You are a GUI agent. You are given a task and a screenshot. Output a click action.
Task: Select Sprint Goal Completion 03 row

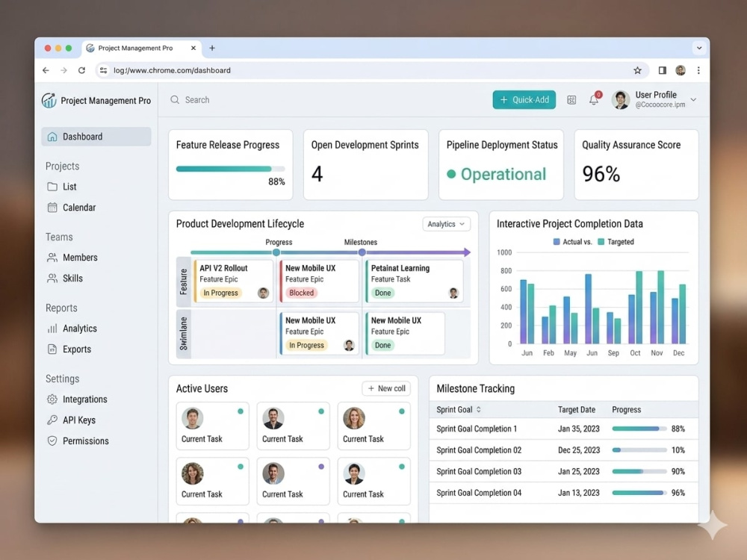(x=563, y=472)
